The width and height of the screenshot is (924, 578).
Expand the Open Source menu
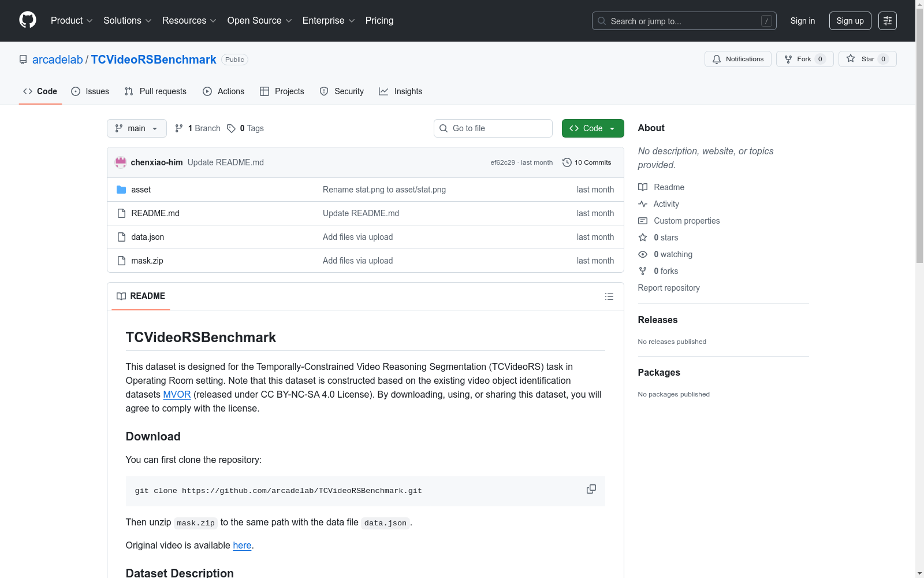[260, 21]
